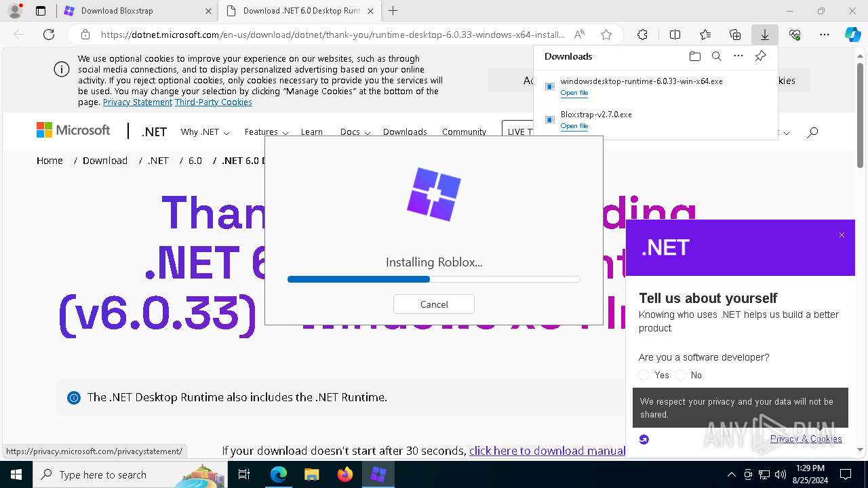868x488 pixels.
Task: Open file Bloxstrap-v2.7.0.exe
Action: 574,126
